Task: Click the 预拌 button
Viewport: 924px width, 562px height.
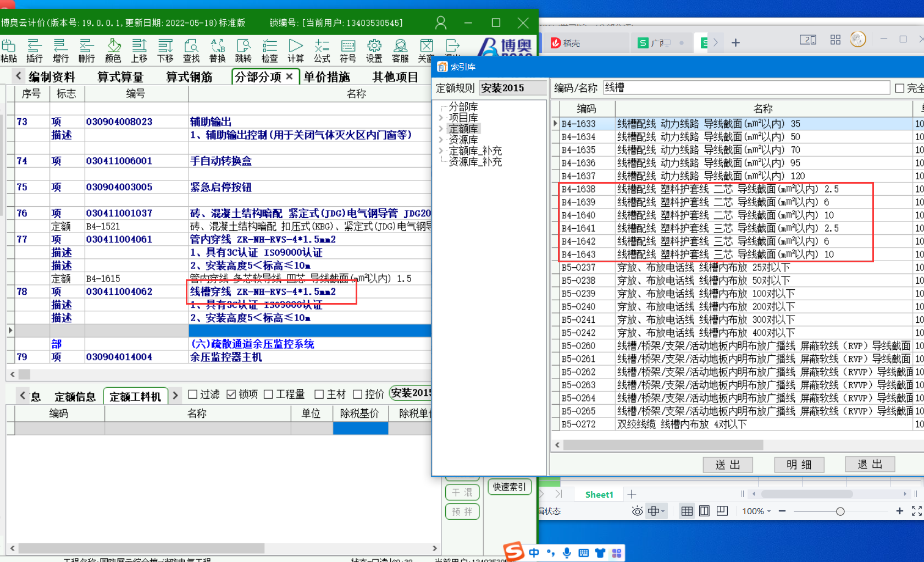Action: [x=462, y=511]
